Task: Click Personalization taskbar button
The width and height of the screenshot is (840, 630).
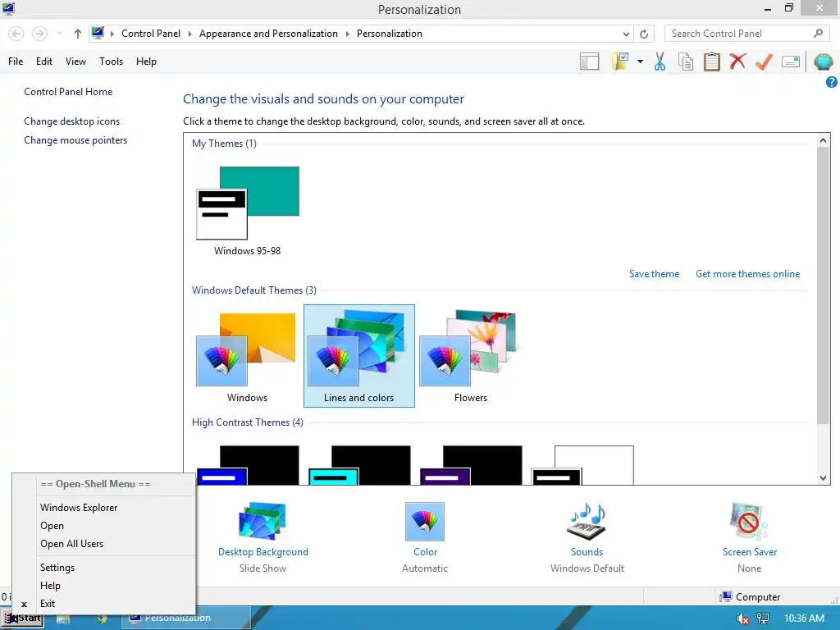Action: [x=186, y=619]
